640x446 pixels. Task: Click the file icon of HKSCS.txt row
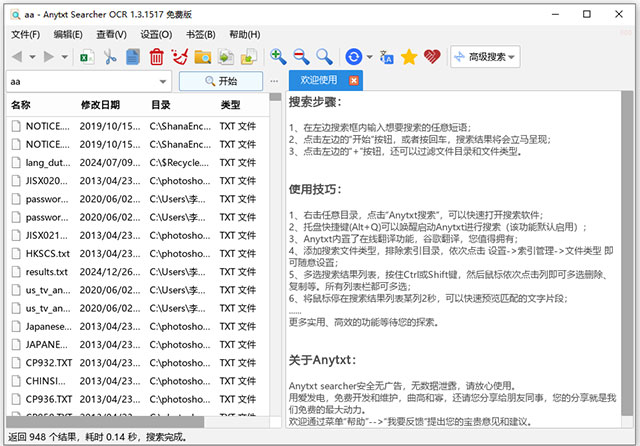pyautogui.click(x=16, y=253)
